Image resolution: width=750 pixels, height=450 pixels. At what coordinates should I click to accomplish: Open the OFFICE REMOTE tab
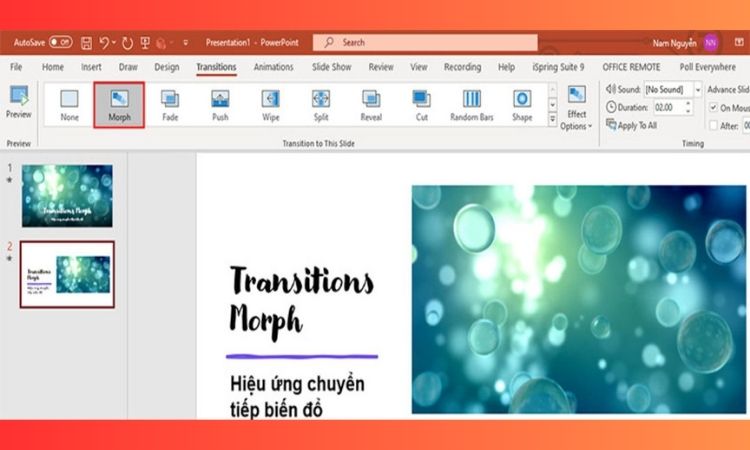[631, 67]
